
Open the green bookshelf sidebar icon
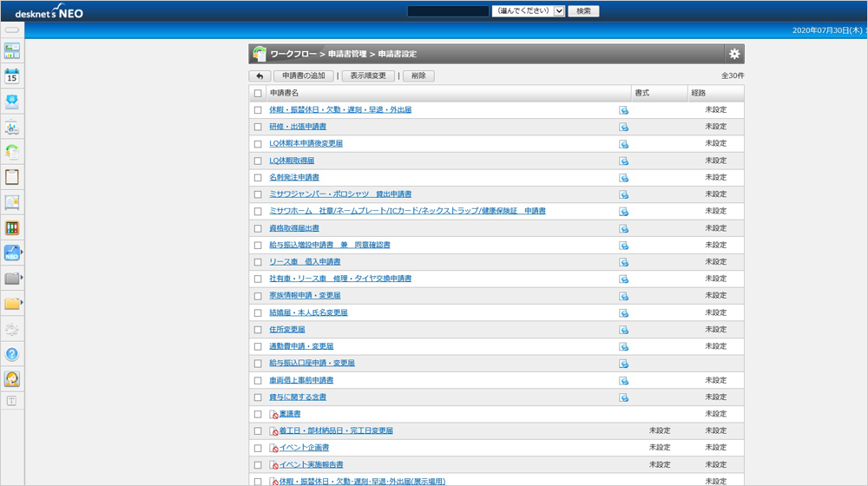tap(12, 228)
